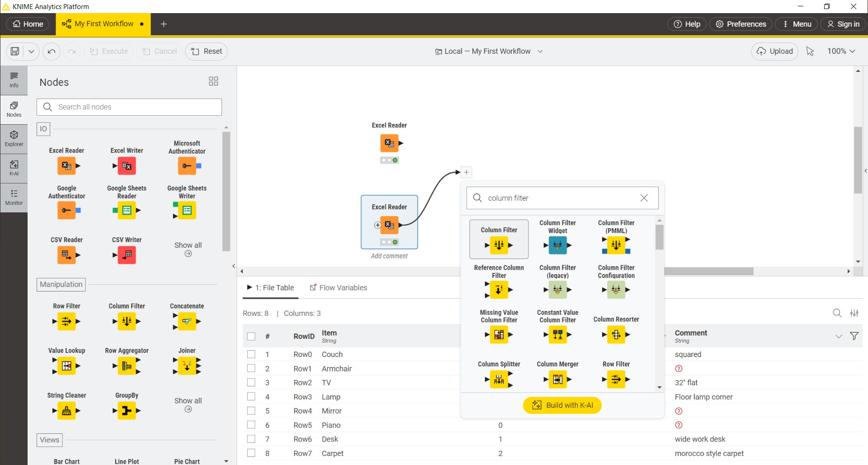Click the Reset button in the toolbar

(206, 51)
